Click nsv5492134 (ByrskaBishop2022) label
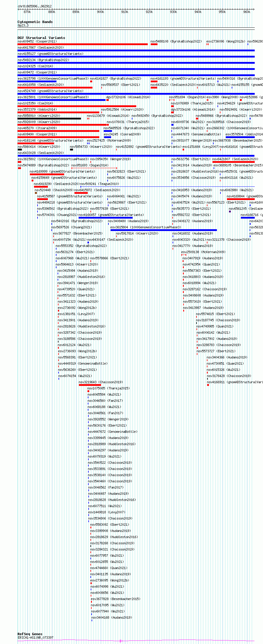Screen dimensions: 263x644 coord(43,60)
